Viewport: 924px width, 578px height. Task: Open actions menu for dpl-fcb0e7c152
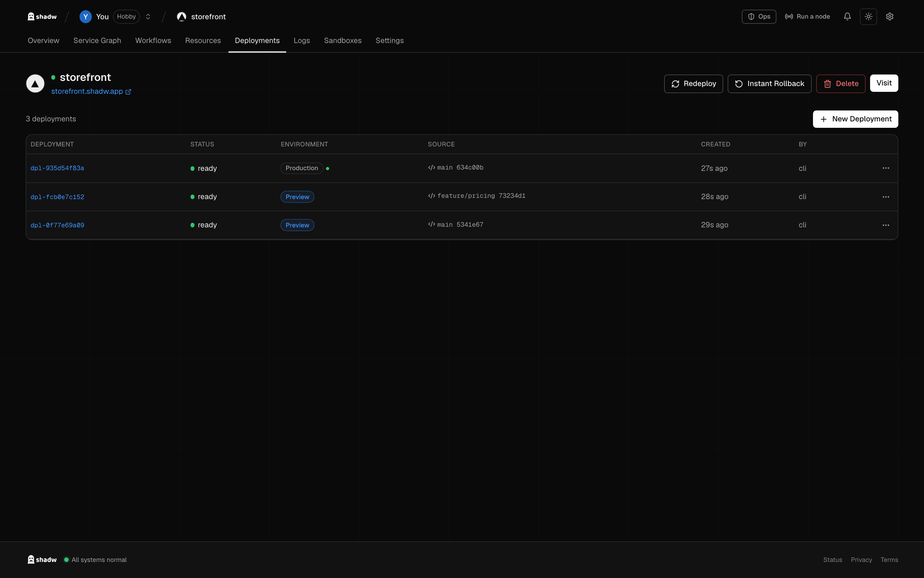tap(886, 197)
